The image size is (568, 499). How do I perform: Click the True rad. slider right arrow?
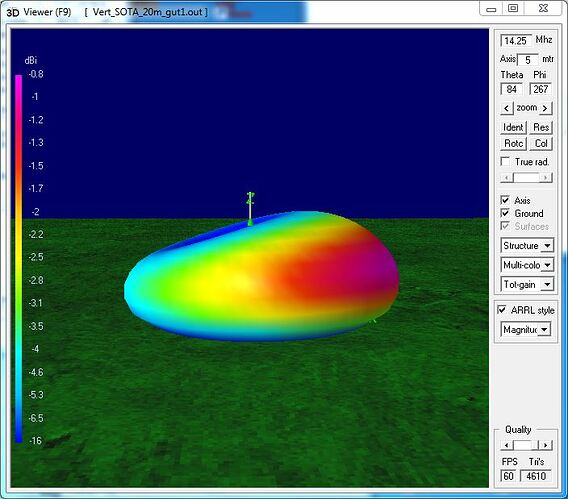(x=546, y=177)
